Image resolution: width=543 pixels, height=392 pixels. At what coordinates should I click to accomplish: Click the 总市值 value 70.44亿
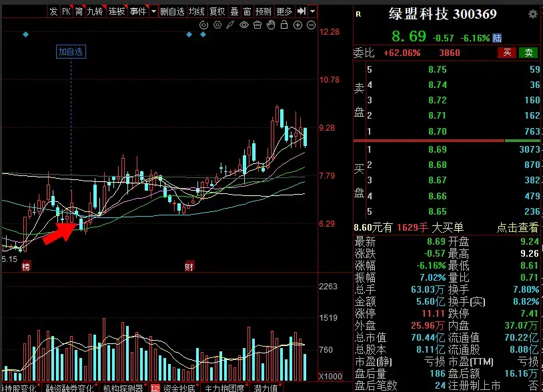pos(428,337)
